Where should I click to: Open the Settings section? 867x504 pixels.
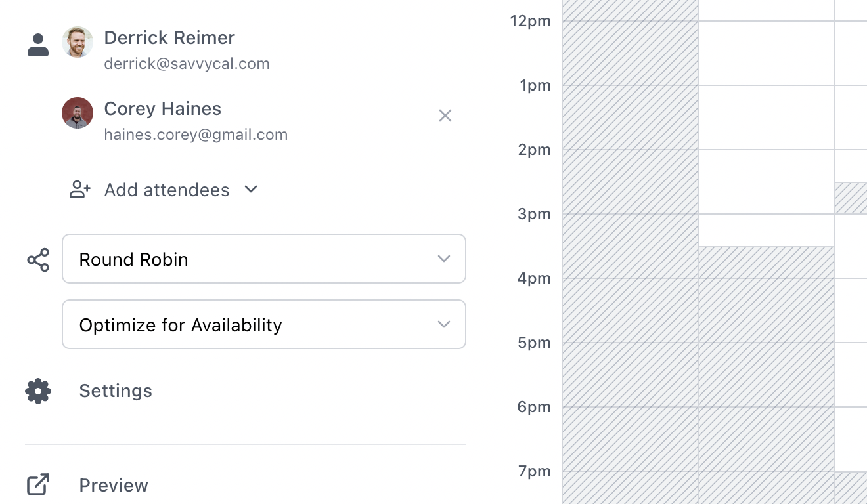(116, 391)
